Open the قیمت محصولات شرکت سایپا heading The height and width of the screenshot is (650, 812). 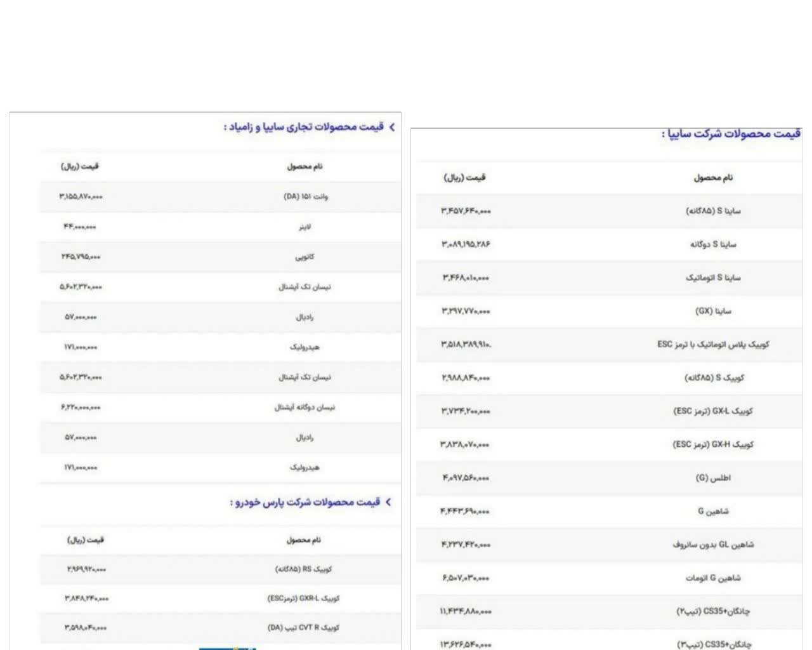point(731,134)
